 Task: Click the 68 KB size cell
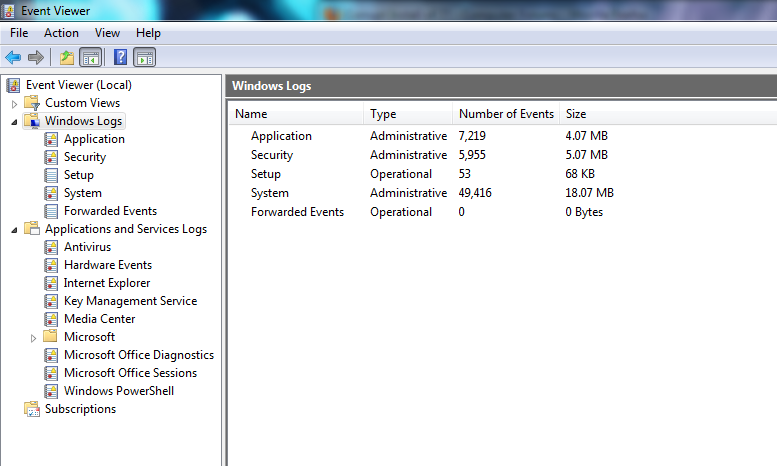point(580,174)
